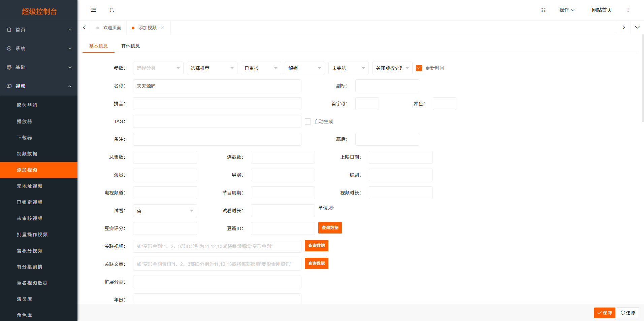Viewport: 644px width, 321px height.
Task: Click the 名称 input field
Action: pyautogui.click(x=217, y=86)
